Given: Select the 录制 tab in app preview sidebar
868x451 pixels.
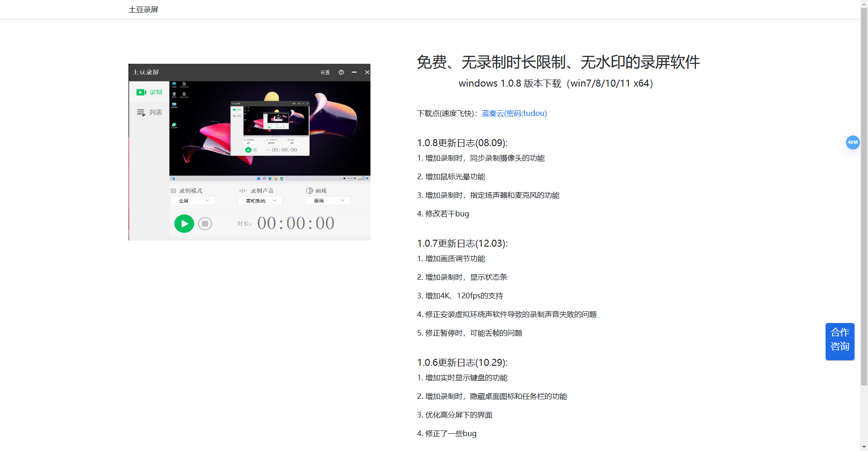Looking at the screenshot, I should pos(149,92).
